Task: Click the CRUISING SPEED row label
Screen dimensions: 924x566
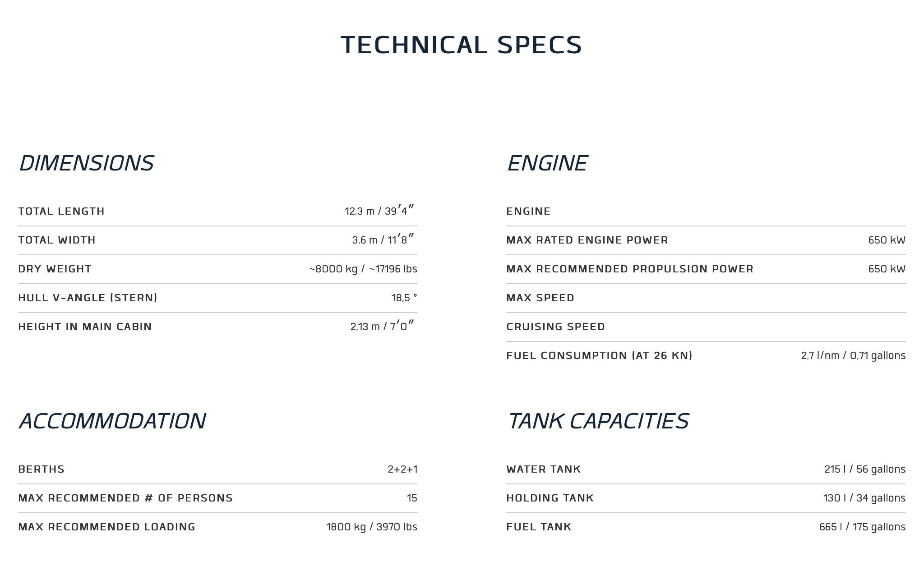Action: tap(555, 327)
